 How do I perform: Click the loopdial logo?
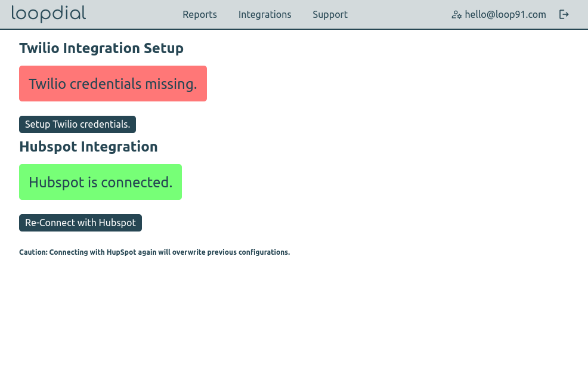pos(49,14)
